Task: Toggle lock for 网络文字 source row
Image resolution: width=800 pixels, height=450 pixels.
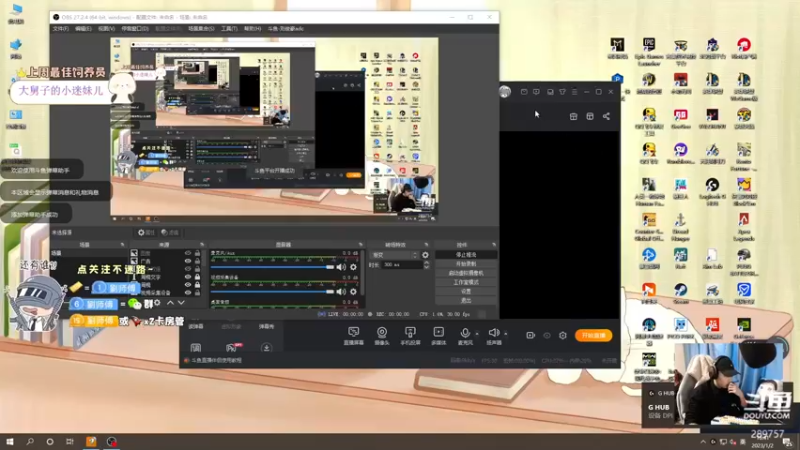Action: pyautogui.click(x=197, y=277)
